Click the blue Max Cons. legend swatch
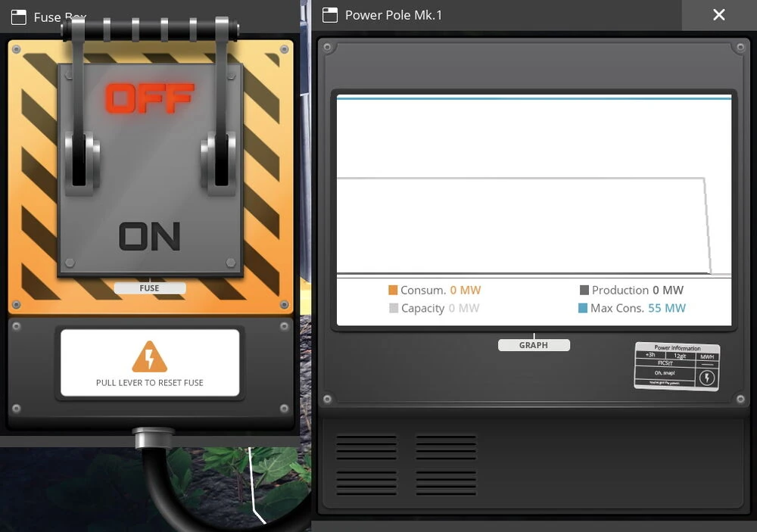This screenshot has height=532, width=757. click(x=583, y=308)
